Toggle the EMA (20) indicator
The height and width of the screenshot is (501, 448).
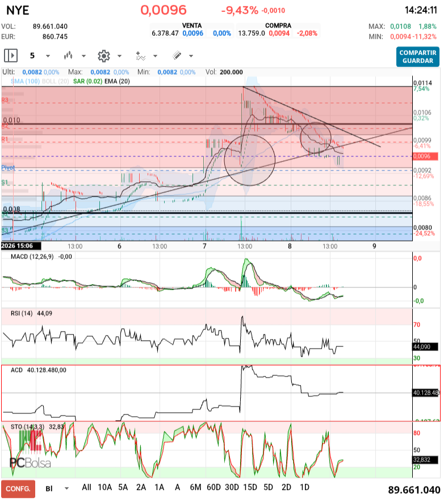coord(118,82)
